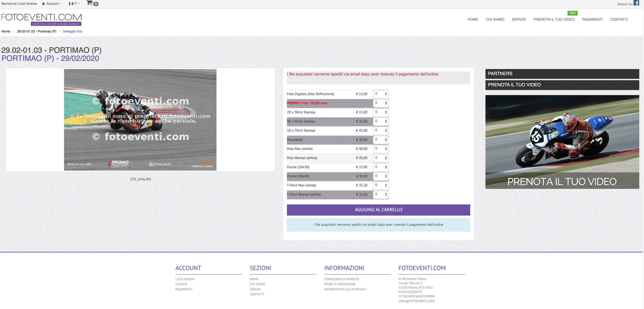Open Facebook page via Seguici su icon
Image resolution: width=644 pixels, height=309 pixels.
tap(636, 3)
